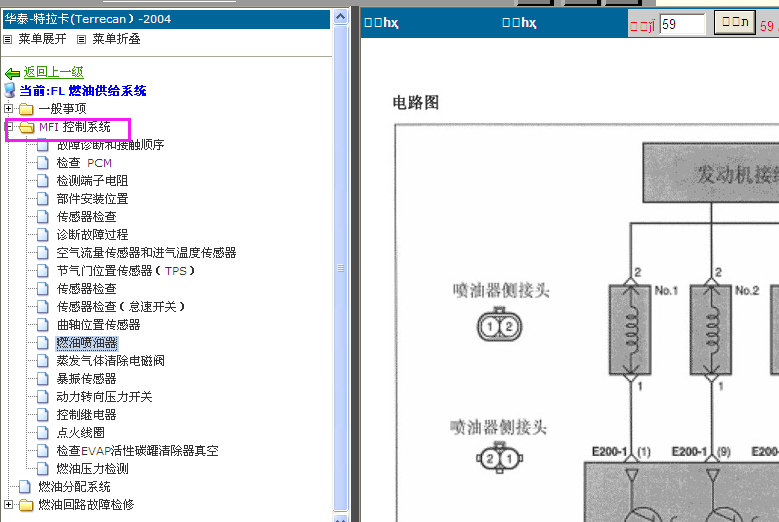Open the 燃油分配系统 page
This screenshot has width=779, height=522.
pos(75,486)
